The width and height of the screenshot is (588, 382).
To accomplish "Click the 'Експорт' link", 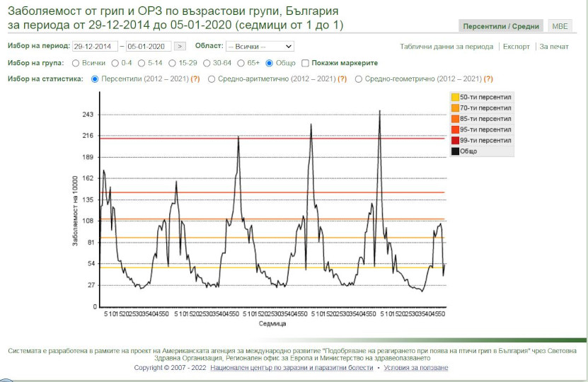I will 517,47.
